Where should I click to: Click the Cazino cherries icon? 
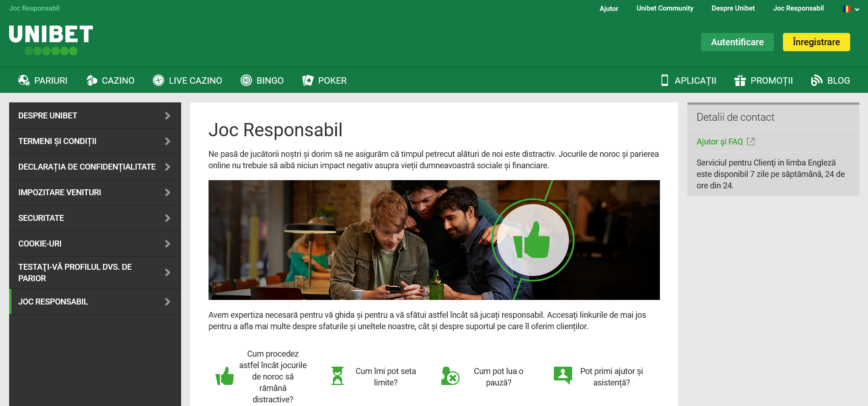pos(92,80)
